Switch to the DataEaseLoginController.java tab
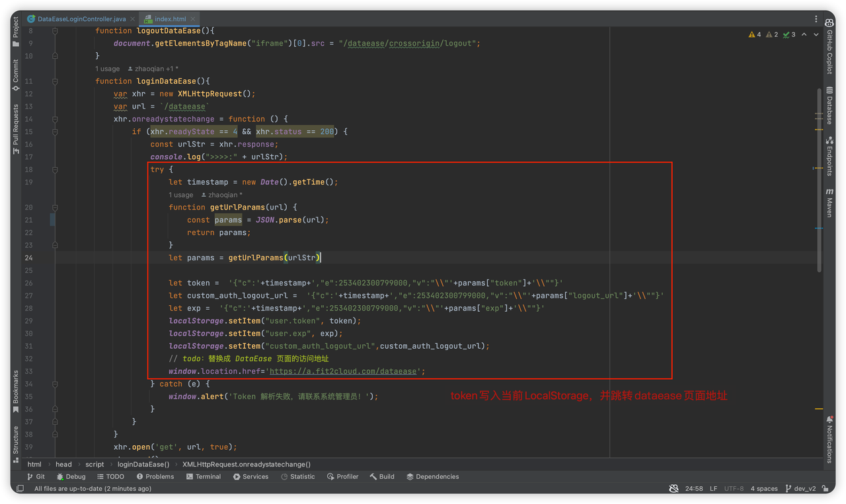This screenshot has height=504, width=846. (81, 19)
